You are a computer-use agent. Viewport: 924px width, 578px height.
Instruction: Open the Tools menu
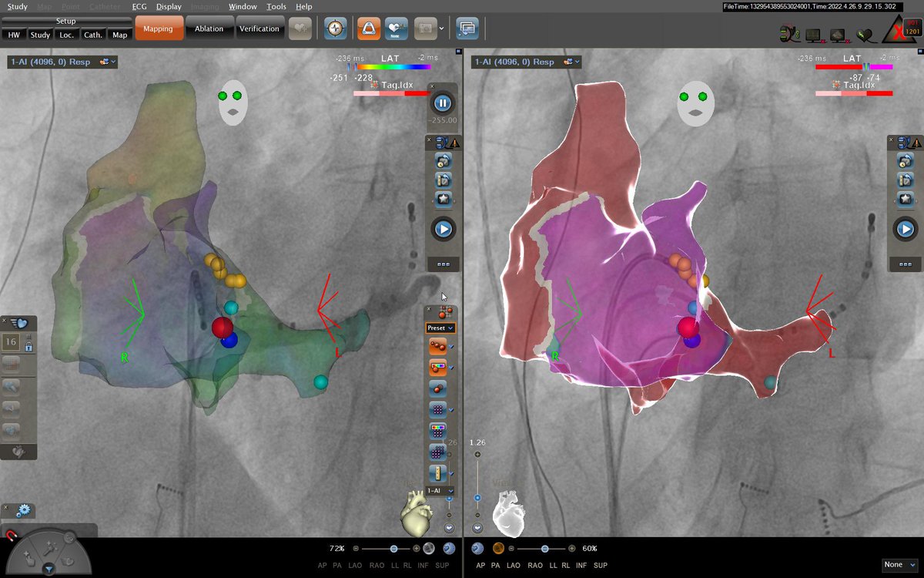coord(276,6)
